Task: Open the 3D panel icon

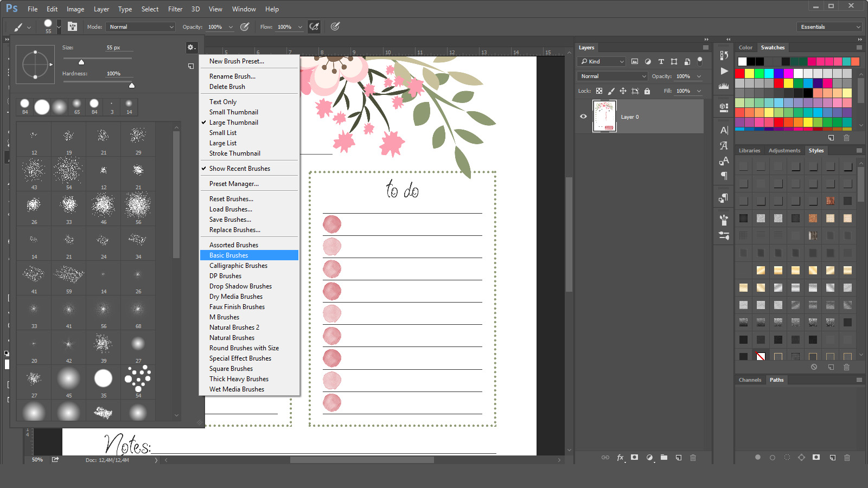Action: pos(724,107)
